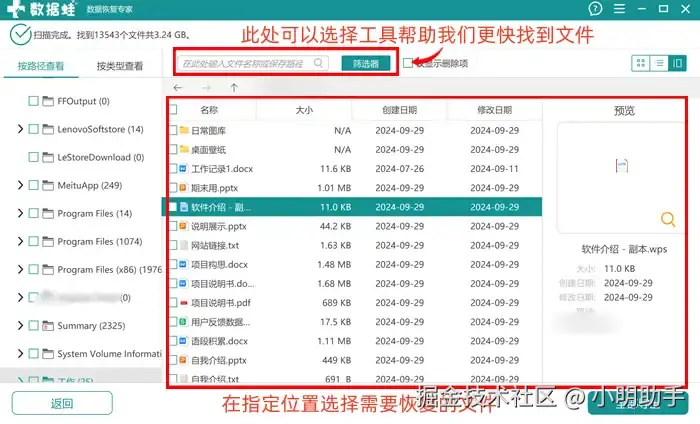Click the orange preview magnifier icon
This screenshot has height=424, width=700.
click(668, 219)
